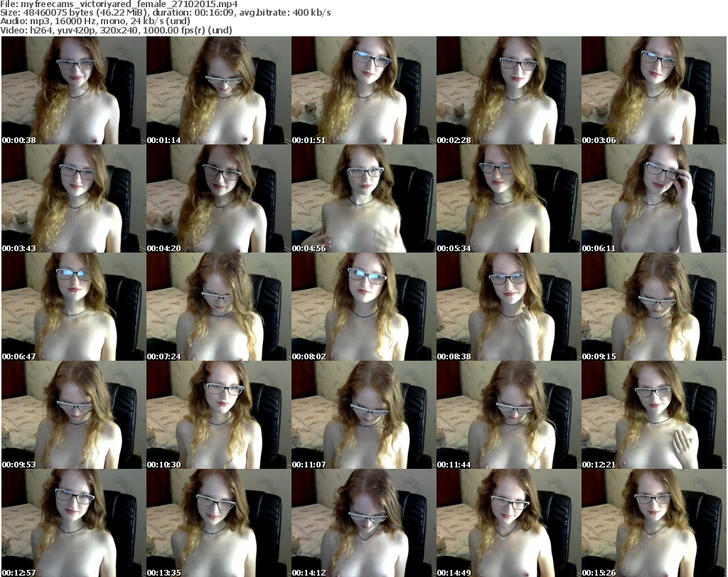Pick the frame stamped 00:03:43
728x577 pixels.
[x=74, y=198]
